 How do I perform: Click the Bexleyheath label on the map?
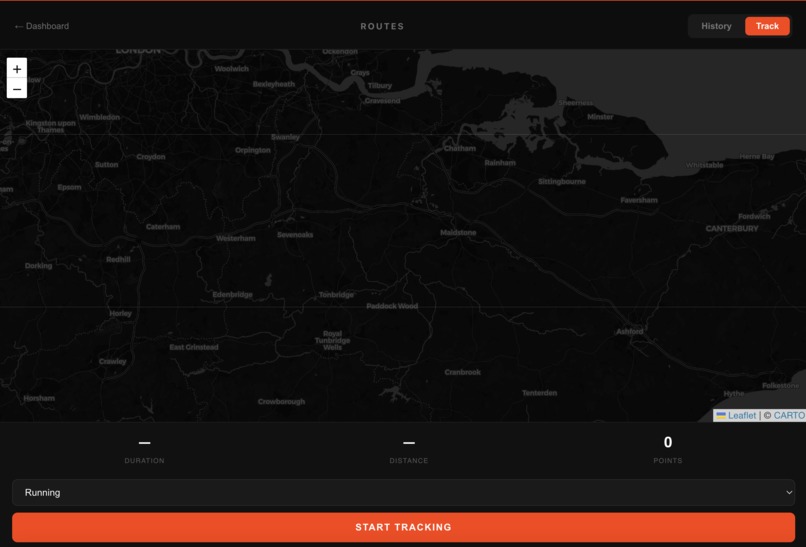(274, 84)
